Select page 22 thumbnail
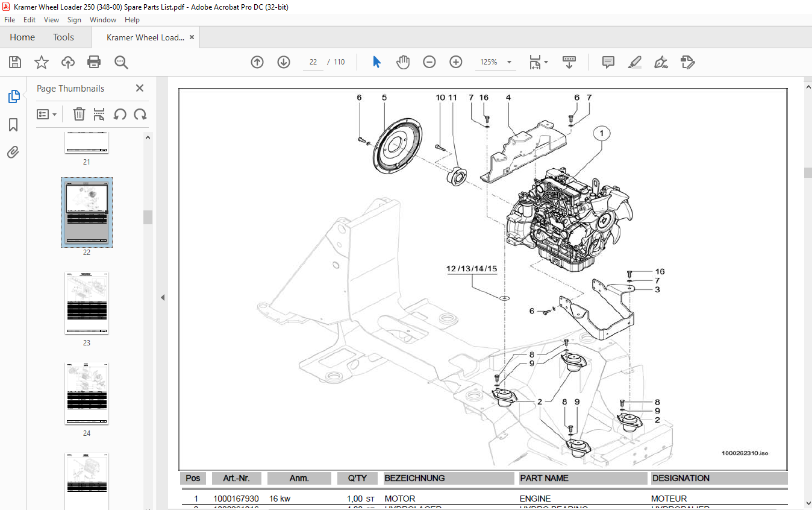This screenshot has width=812, height=510. click(x=87, y=212)
